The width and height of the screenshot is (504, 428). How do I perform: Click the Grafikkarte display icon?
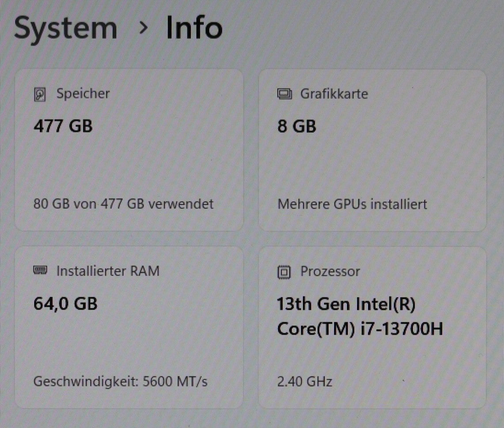click(284, 94)
